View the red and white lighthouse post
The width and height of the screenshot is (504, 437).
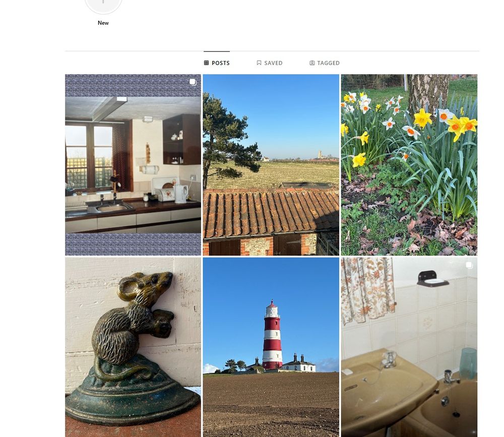coord(271,347)
